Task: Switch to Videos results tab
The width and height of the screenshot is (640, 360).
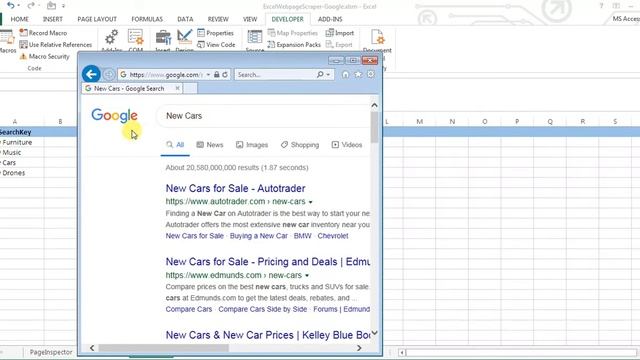Action: (347, 145)
